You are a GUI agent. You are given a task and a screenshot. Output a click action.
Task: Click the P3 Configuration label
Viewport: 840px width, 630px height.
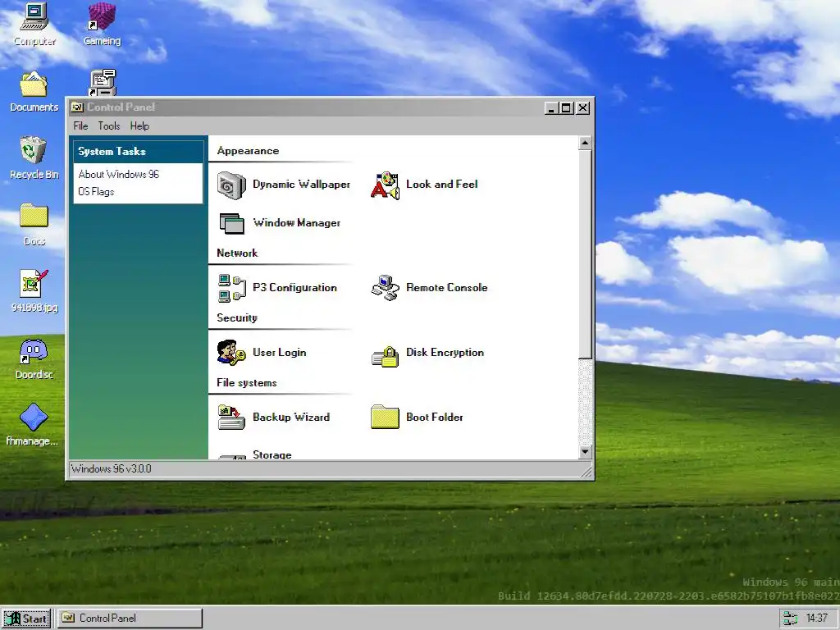click(x=294, y=288)
